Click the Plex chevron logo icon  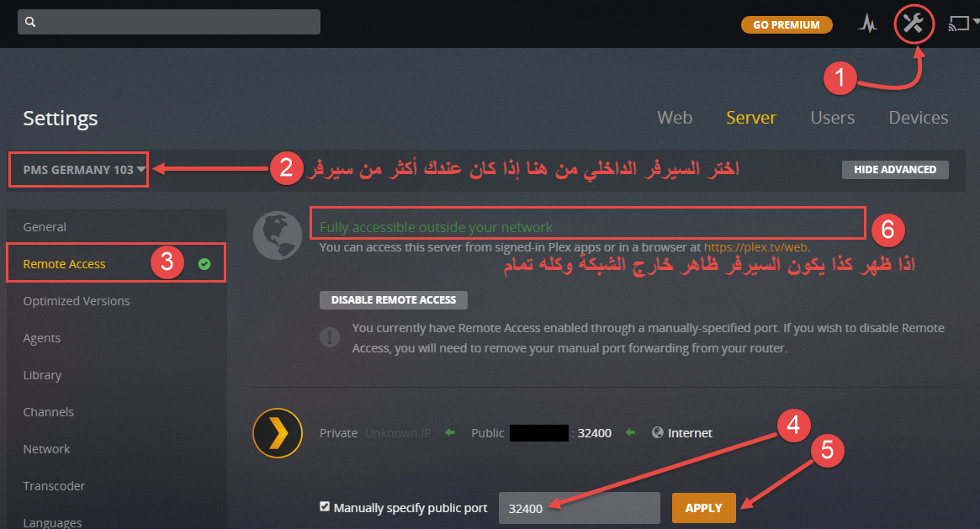coord(278,433)
